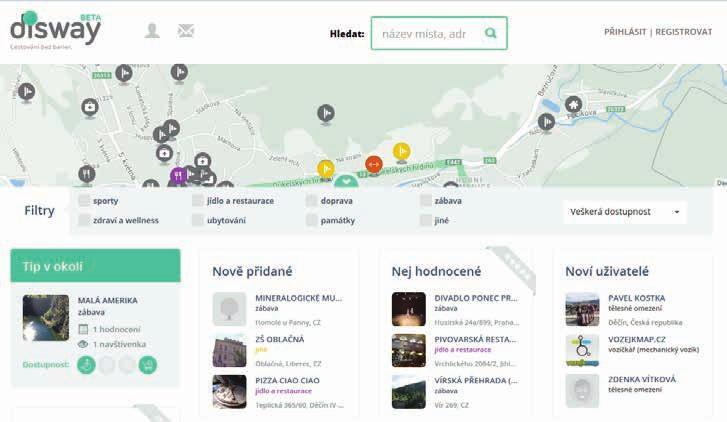Open the Veškerá dostupnost dropdown

pyautogui.click(x=625, y=212)
